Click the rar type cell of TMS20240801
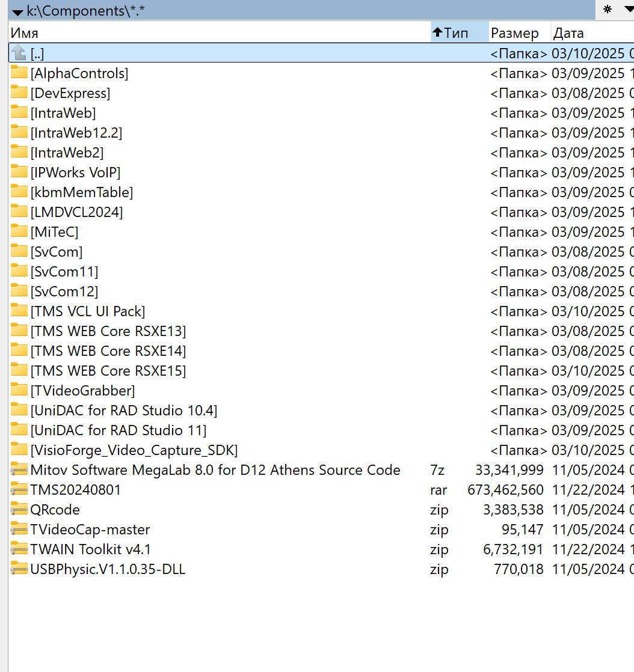The width and height of the screenshot is (634, 672). click(439, 490)
